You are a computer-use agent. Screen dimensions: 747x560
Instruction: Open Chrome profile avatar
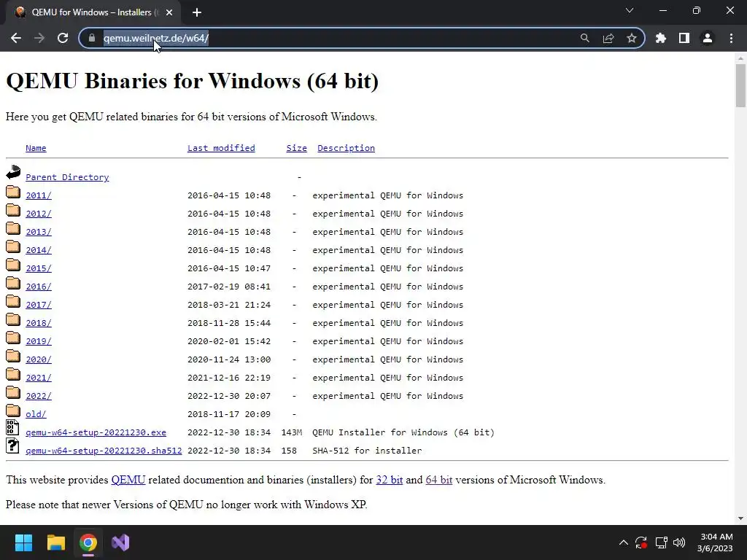pyautogui.click(x=708, y=38)
